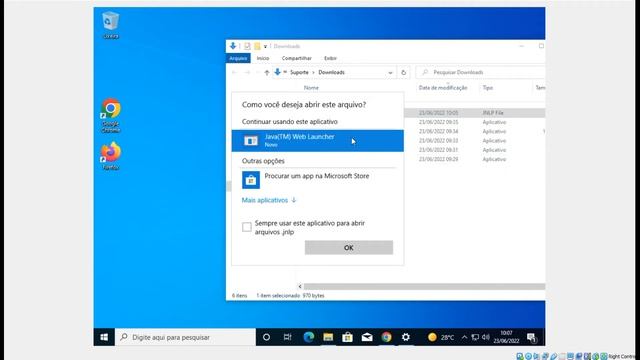Viewport: 640px width, 360px height.
Task: Show hidden system tray icons
Action: click(464, 337)
